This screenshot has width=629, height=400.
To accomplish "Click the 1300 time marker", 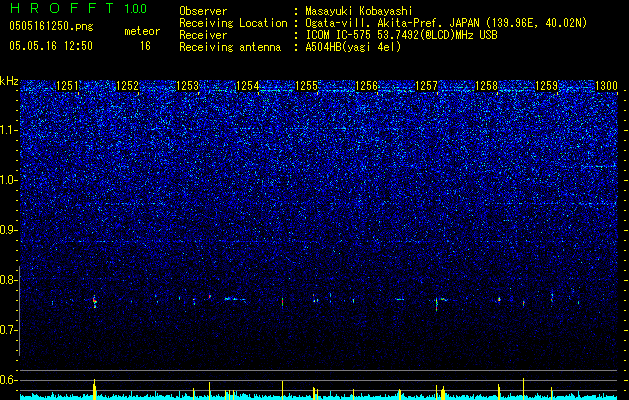I will pyautogui.click(x=606, y=85).
